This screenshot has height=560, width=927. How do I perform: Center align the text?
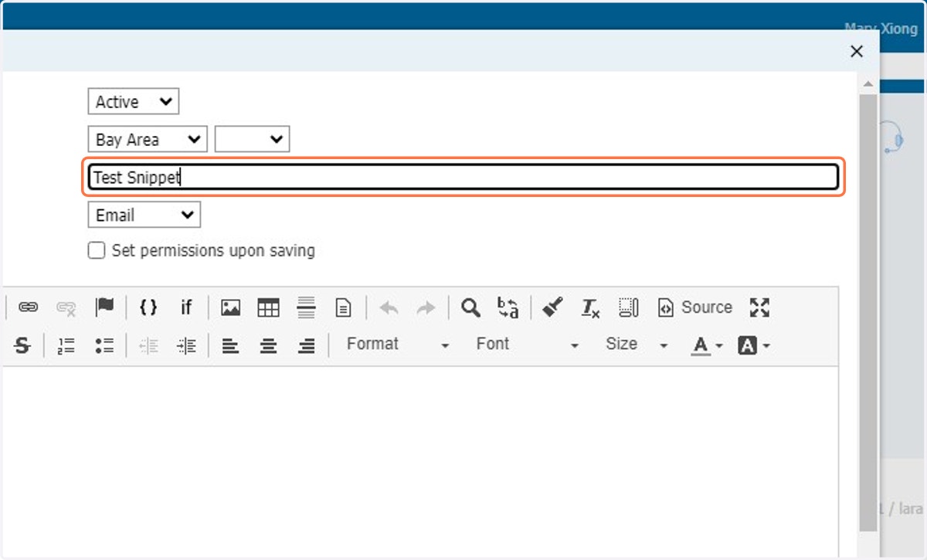268,346
